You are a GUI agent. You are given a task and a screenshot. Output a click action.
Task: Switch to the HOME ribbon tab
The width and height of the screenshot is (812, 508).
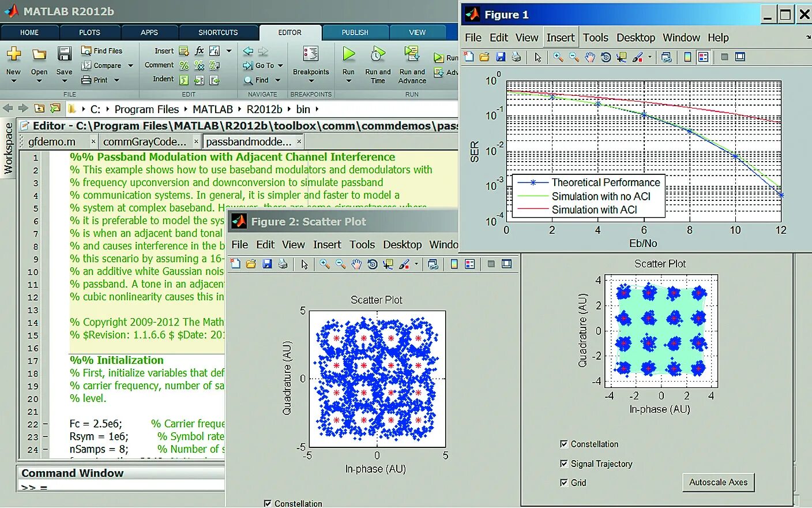pos(29,32)
